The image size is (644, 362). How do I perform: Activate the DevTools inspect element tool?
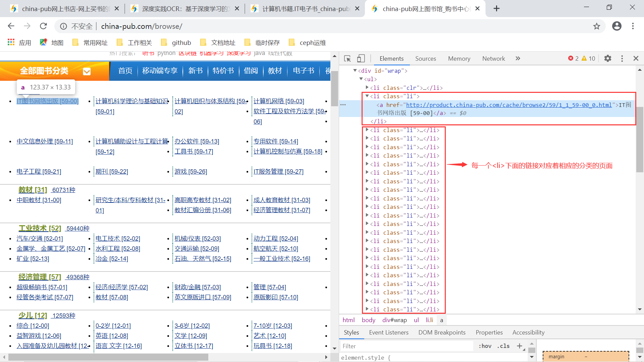pyautogui.click(x=347, y=59)
